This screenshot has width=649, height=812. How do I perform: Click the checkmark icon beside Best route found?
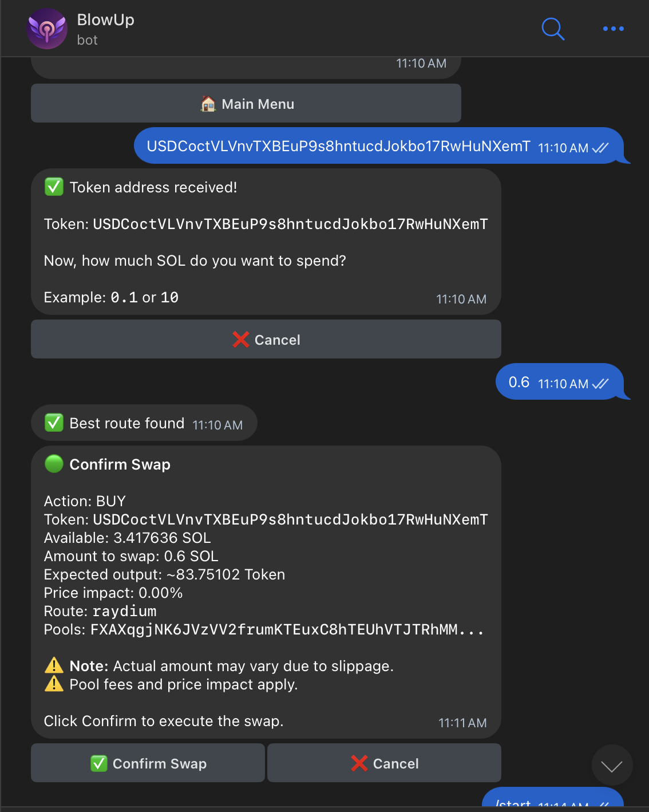tap(53, 423)
